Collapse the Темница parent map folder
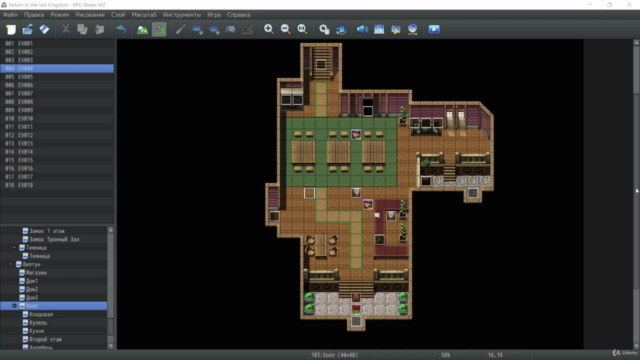This screenshot has height=360, width=640. [x=14, y=248]
